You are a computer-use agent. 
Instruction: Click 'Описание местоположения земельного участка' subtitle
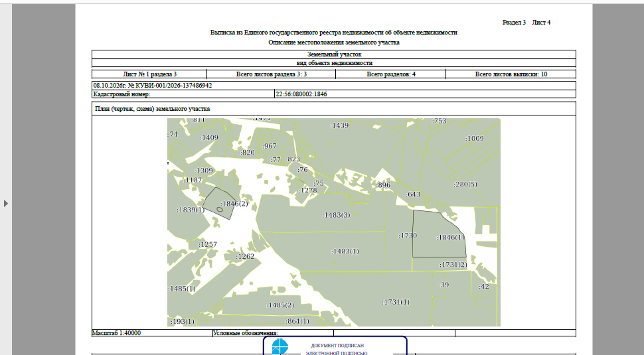coord(334,42)
